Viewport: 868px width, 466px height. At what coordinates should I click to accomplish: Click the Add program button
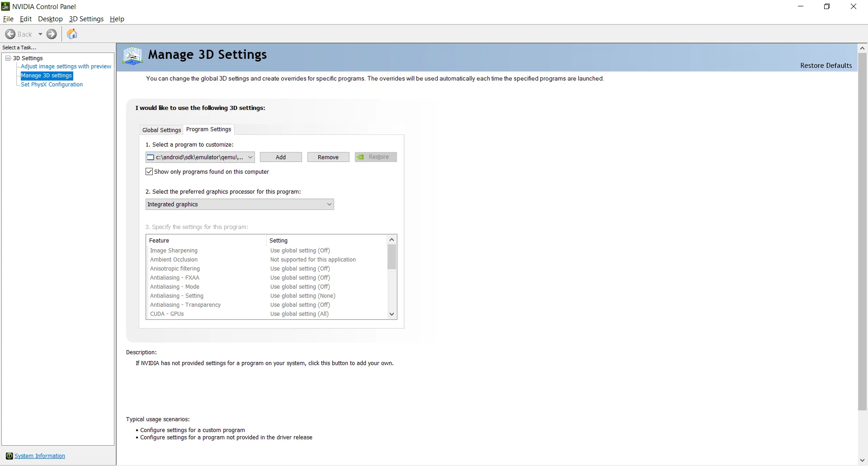point(281,157)
